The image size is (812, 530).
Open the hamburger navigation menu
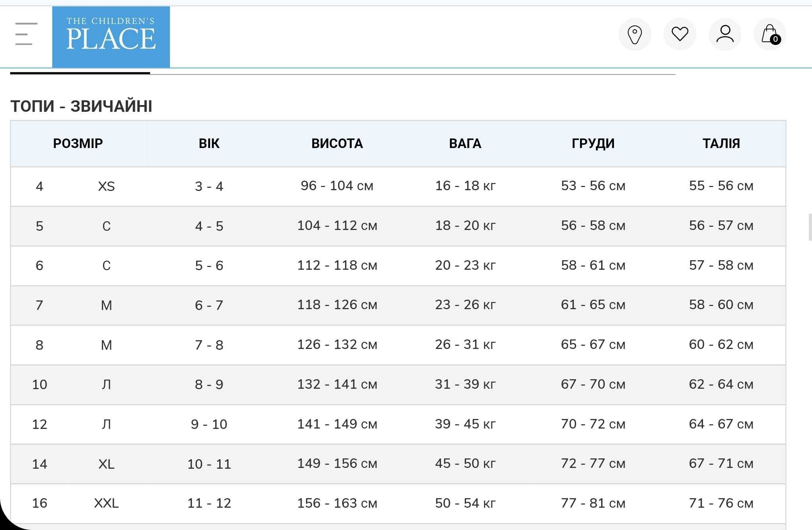26,34
